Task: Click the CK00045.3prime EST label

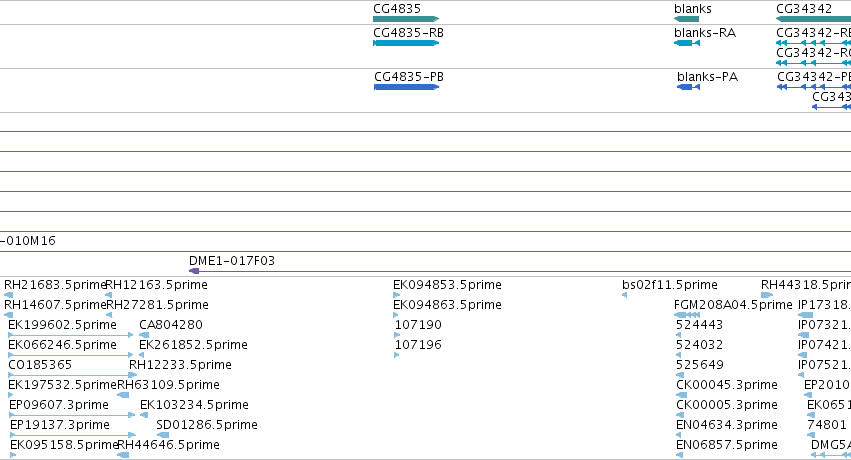Action: (727, 385)
